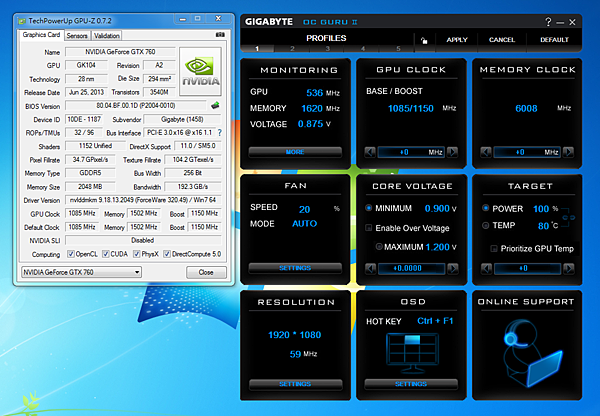Image resolution: width=600 pixels, height=416 pixels.
Task: Enable Over Voltage checkbox
Action: tap(368, 228)
